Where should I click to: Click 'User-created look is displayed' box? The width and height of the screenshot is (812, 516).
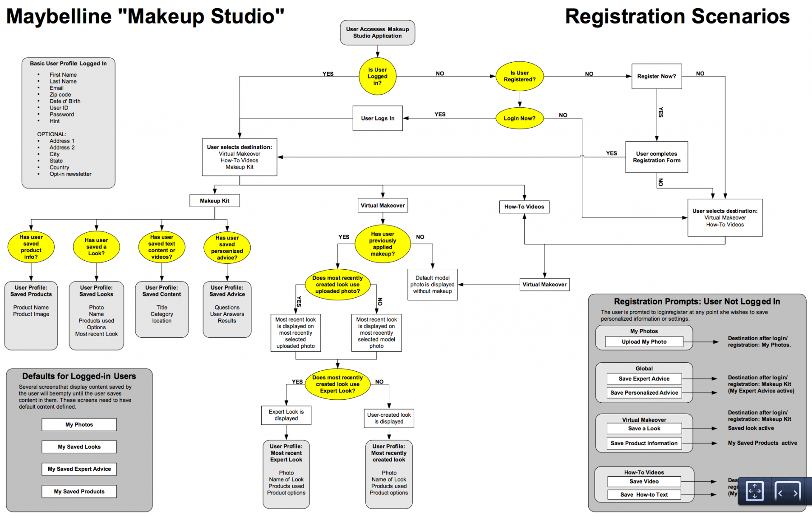point(389,418)
